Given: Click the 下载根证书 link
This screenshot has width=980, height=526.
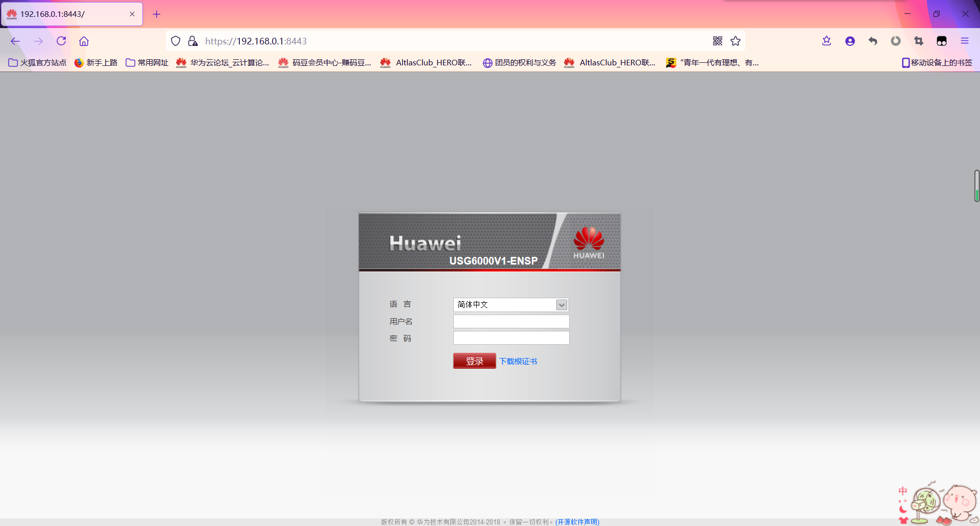Looking at the screenshot, I should [518, 362].
